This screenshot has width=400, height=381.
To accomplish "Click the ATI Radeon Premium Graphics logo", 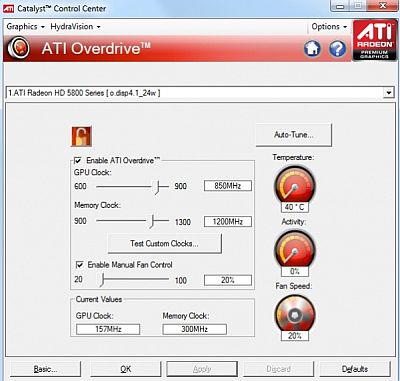I will tap(375, 40).
